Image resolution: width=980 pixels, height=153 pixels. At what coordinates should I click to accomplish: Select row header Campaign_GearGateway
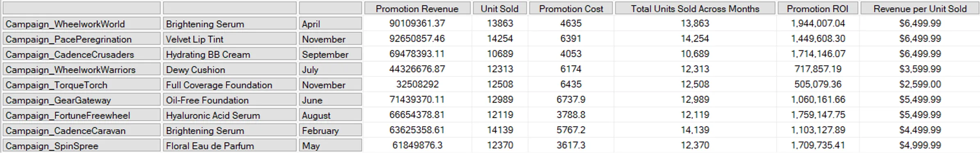81,100
